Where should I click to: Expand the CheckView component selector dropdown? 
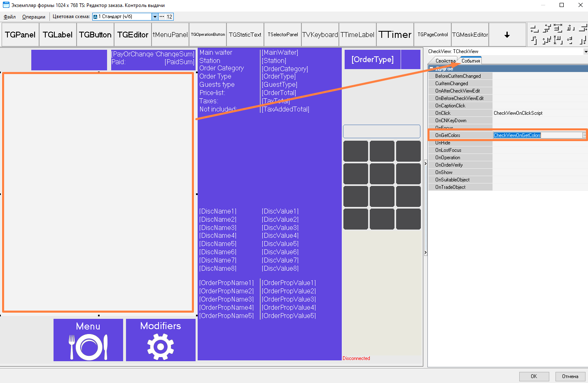[585, 52]
